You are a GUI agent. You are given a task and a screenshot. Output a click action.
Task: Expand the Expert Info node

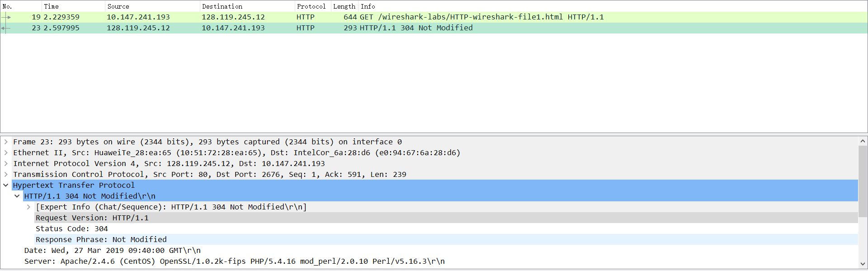[x=28, y=207]
